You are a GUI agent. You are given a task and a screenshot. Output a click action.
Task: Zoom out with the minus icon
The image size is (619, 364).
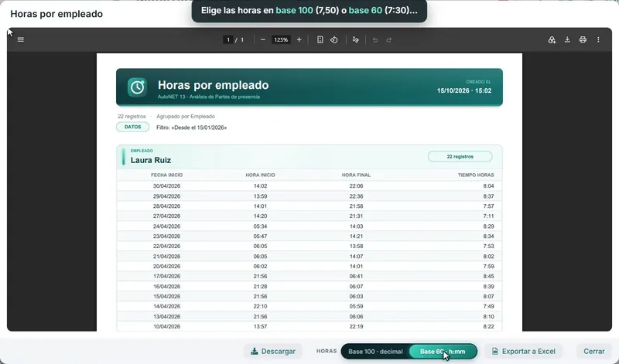point(263,39)
